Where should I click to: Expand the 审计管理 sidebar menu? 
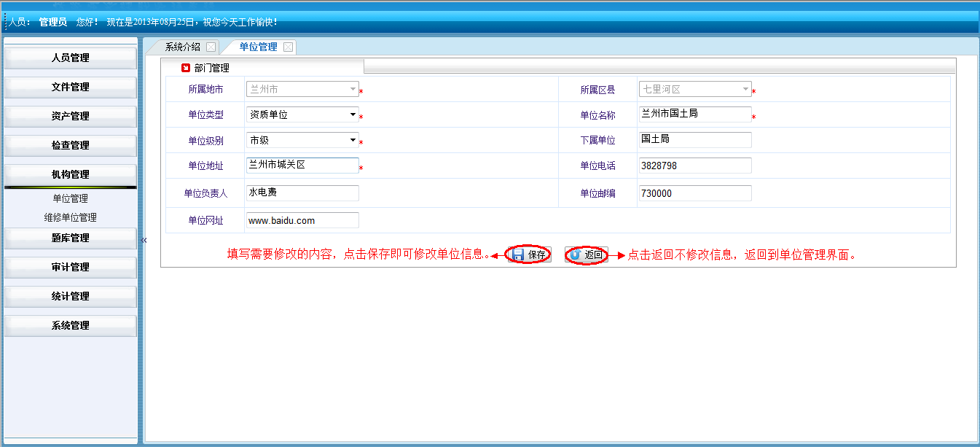tap(71, 268)
